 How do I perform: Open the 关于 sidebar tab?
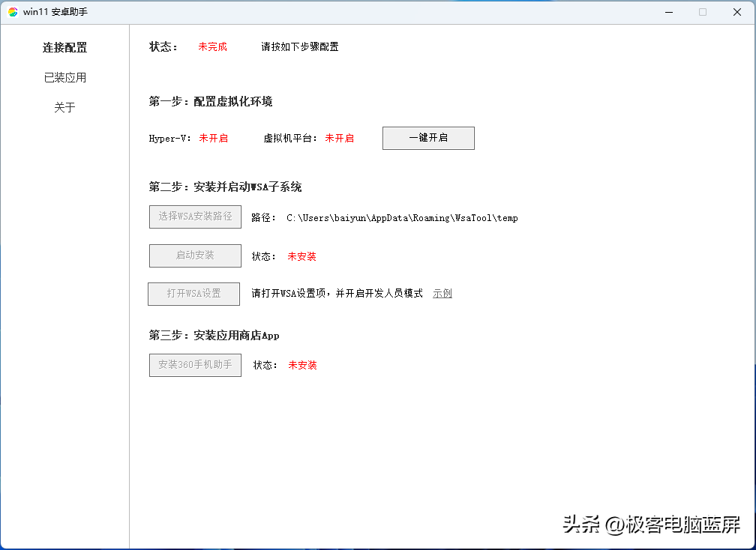(x=65, y=107)
